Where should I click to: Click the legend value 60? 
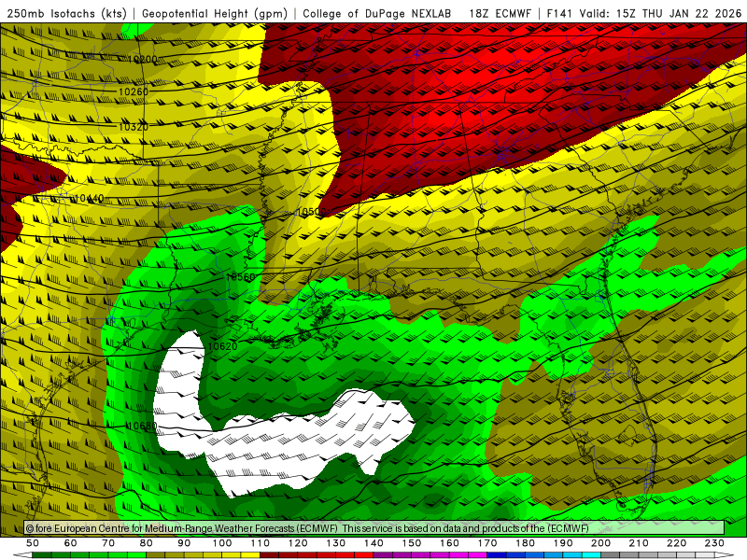pyautogui.click(x=71, y=543)
